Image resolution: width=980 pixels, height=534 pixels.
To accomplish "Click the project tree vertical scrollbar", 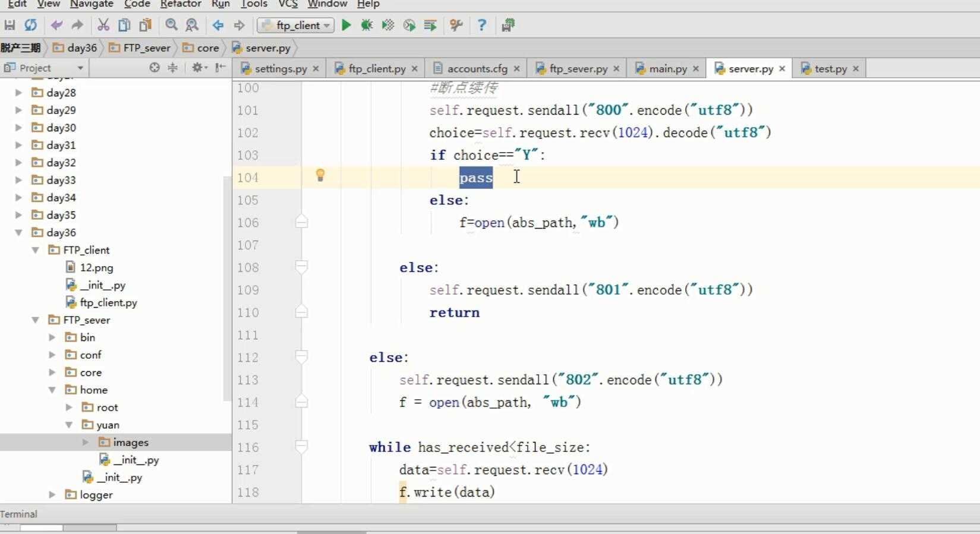I will click(x=227, y=288).
